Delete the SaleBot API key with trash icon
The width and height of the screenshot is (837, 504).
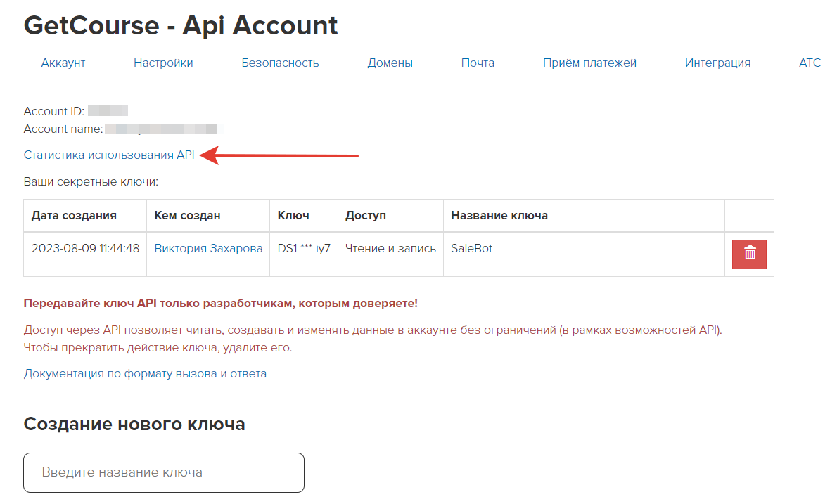749,254
